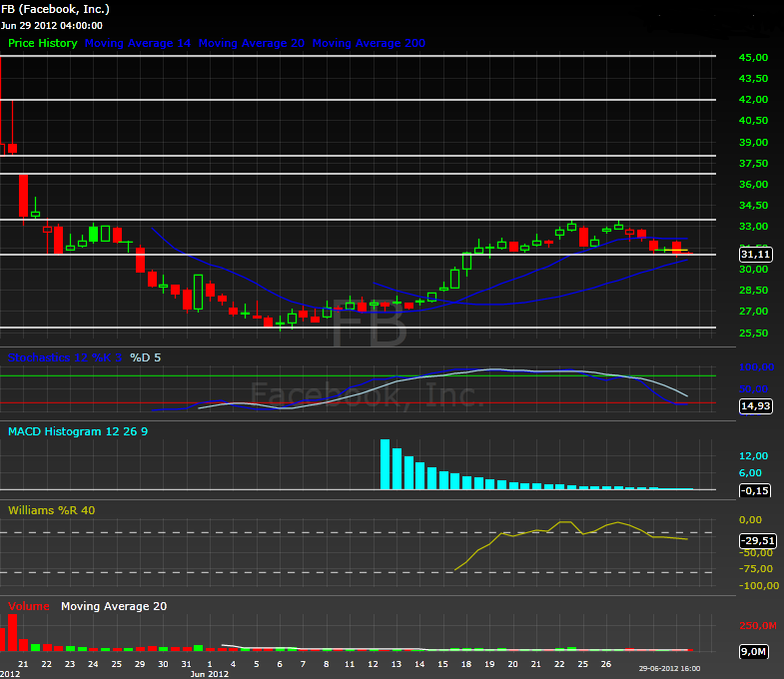The height and width of the screenshot is (679, 784).
Task: Select the Price History legend label
Action: [x=43, y=43]
